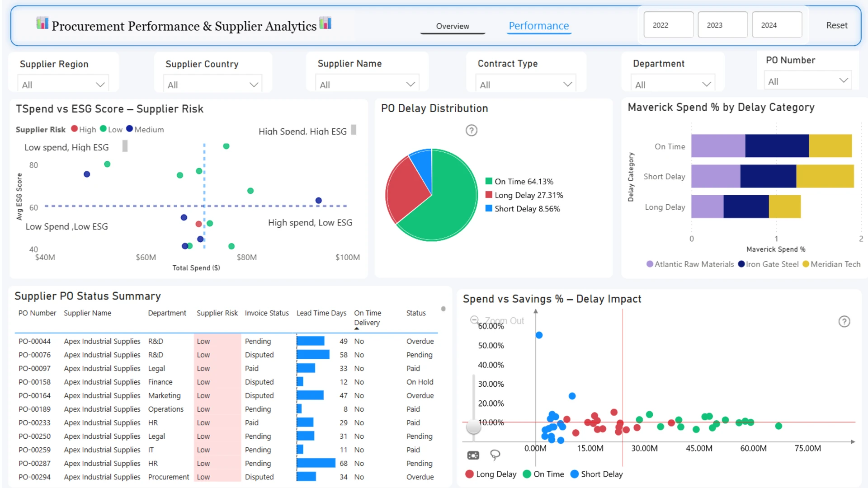Activate lasso select tool below the scatter chart
Viewport: 868px width, 488px height.
495,455
